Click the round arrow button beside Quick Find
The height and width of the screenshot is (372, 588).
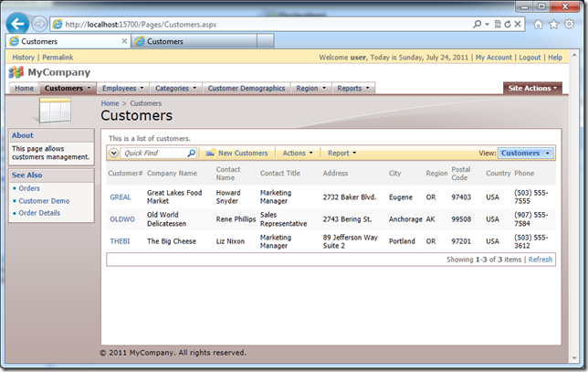(x=114, y=154)
